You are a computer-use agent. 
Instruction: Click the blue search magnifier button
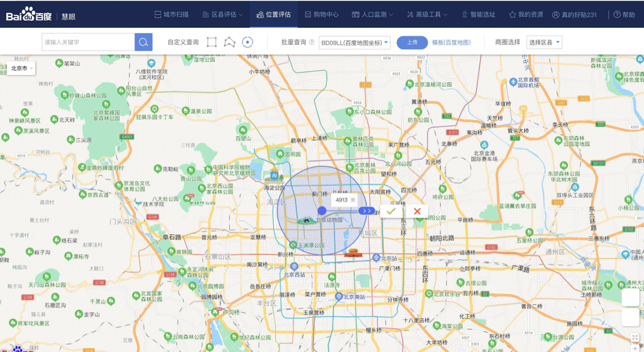click(x=143, y=42)
